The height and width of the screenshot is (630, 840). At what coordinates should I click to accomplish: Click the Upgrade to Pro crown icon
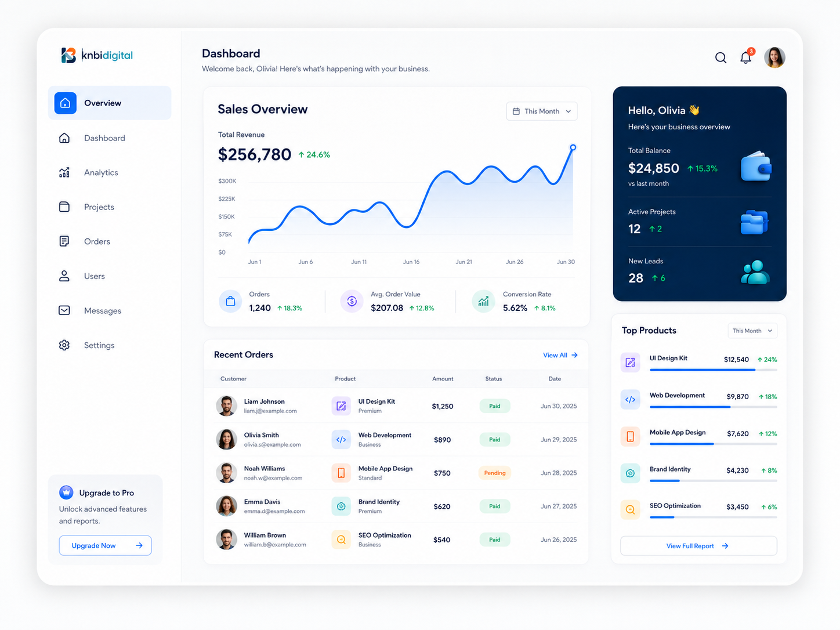point(66,493)
